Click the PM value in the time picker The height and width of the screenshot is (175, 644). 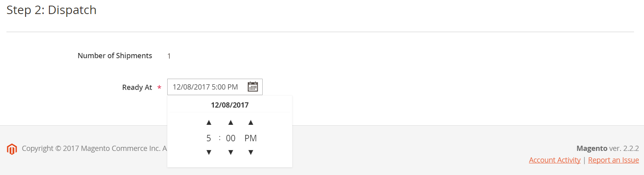[x=251, y=138]
